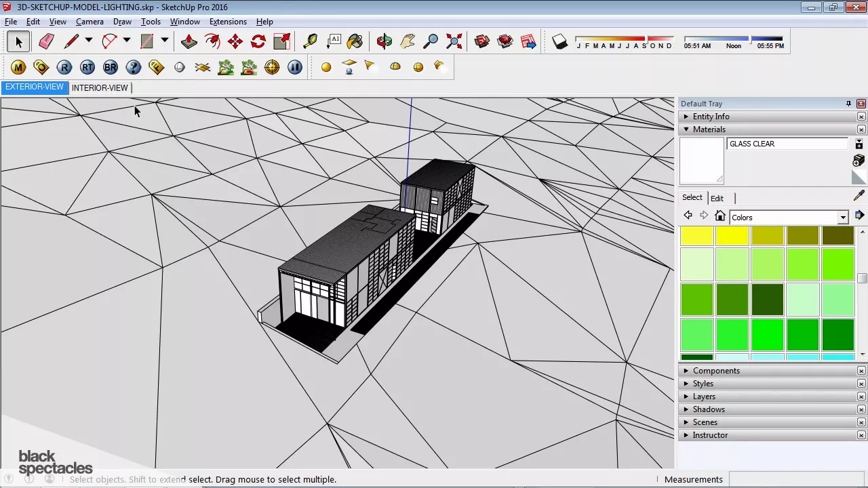
Task: Expand the Styles panel
Action: pos(686,384)
